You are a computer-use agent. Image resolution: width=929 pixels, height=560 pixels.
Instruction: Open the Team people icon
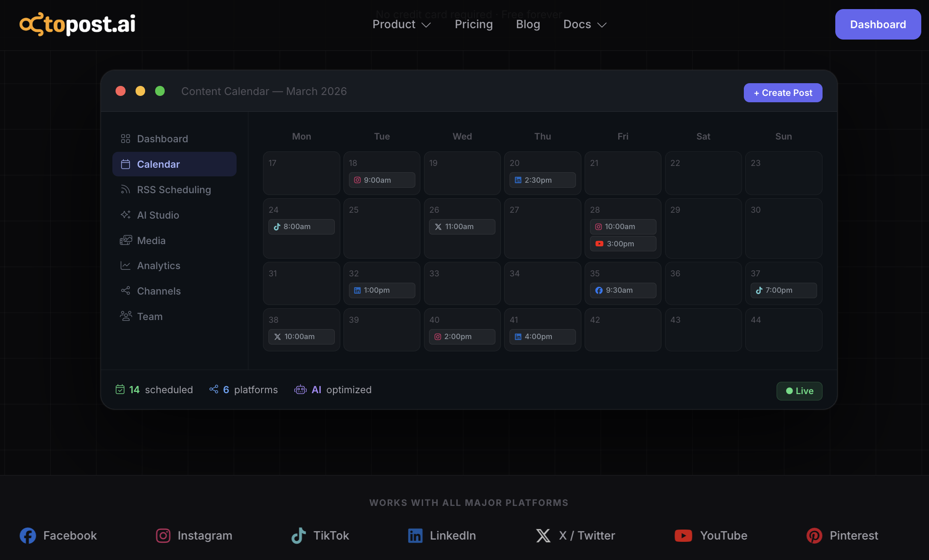click(126, 316)
